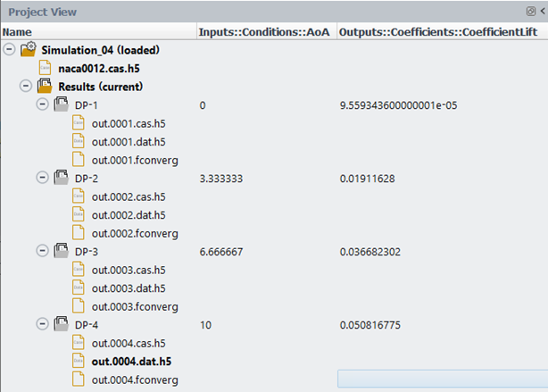Click AoA value 3.333333
This screenshot has width=548, height=392.
[220, 179]
